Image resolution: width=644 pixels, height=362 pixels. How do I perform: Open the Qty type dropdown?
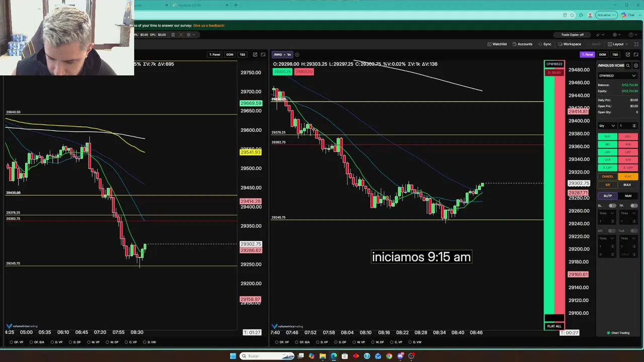coord(607,126)
